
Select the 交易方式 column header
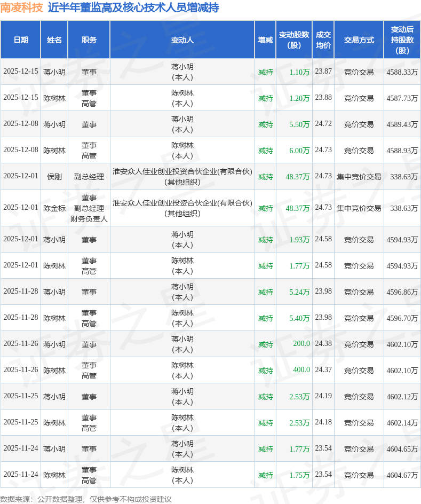click(x=359, y=40)
